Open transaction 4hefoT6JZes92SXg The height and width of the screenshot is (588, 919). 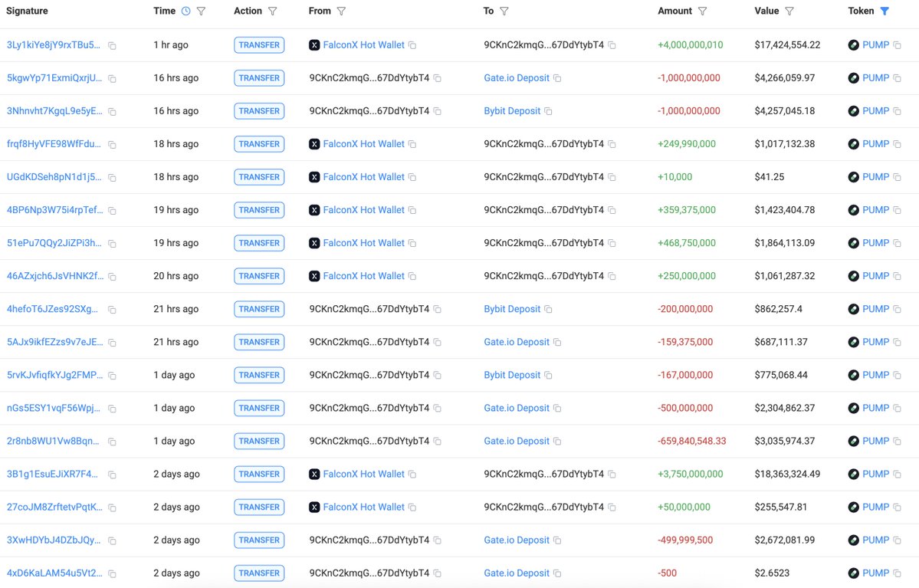point(52,309)
